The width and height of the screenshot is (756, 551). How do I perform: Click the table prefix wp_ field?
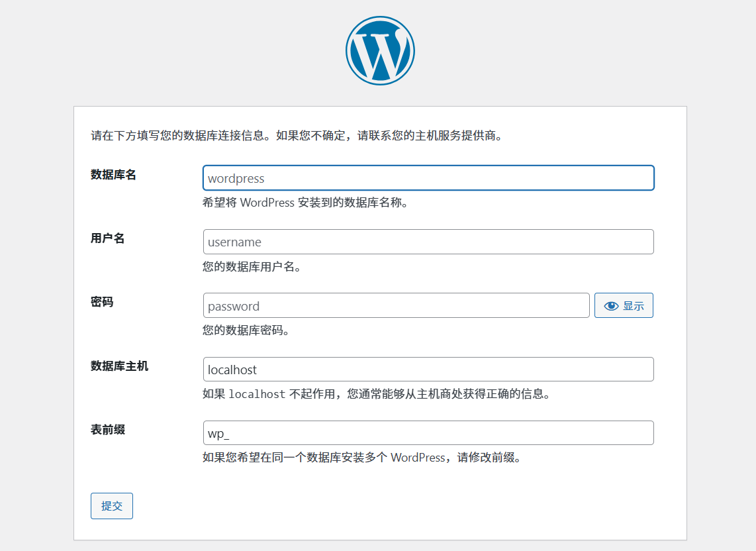[x=428, y=433]
